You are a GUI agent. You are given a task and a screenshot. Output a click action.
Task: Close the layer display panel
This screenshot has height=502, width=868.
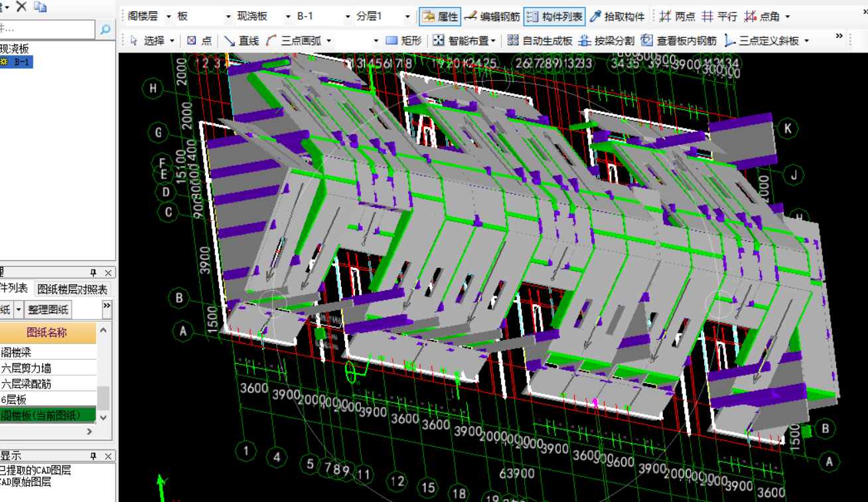click(108, 456)
